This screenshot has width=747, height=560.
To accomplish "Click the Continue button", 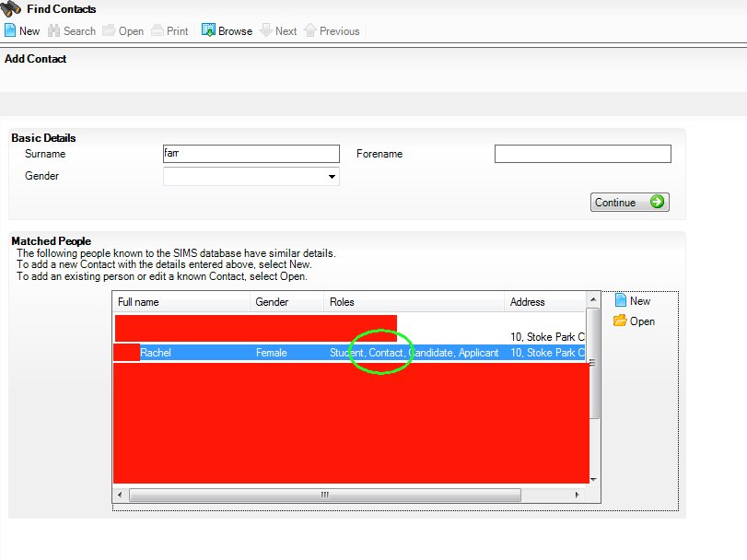I will [629, 203].
